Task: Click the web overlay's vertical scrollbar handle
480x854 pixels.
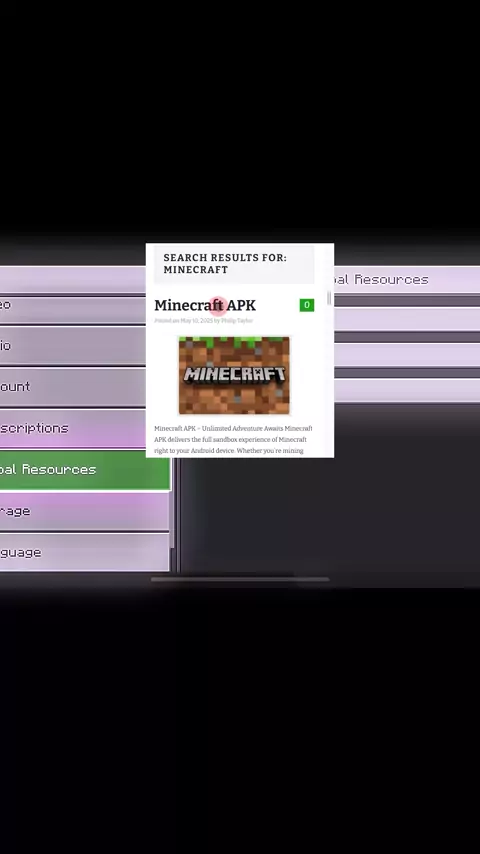Action: point(329,298)
